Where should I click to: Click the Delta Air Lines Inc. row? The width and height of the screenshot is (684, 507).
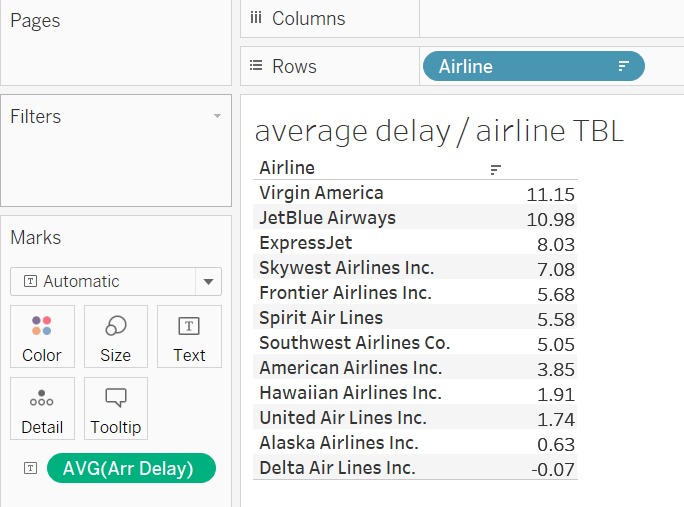point(415,467)
